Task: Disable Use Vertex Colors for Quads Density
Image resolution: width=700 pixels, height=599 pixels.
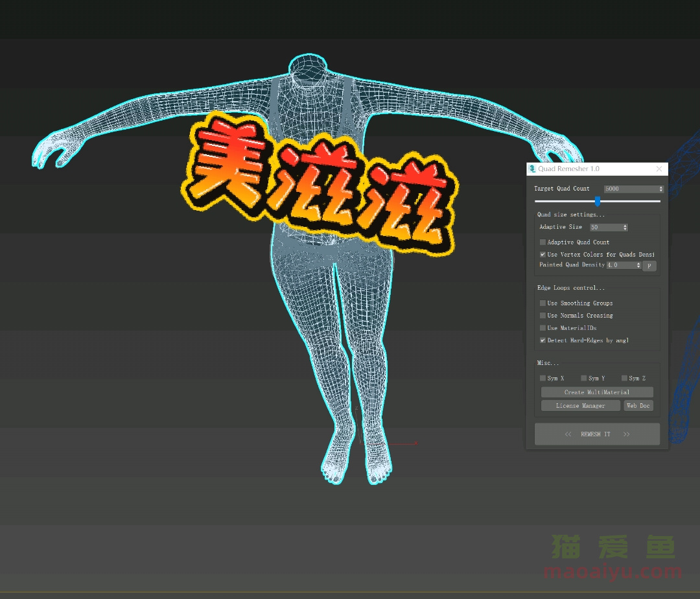Action: tap(543, 255)
